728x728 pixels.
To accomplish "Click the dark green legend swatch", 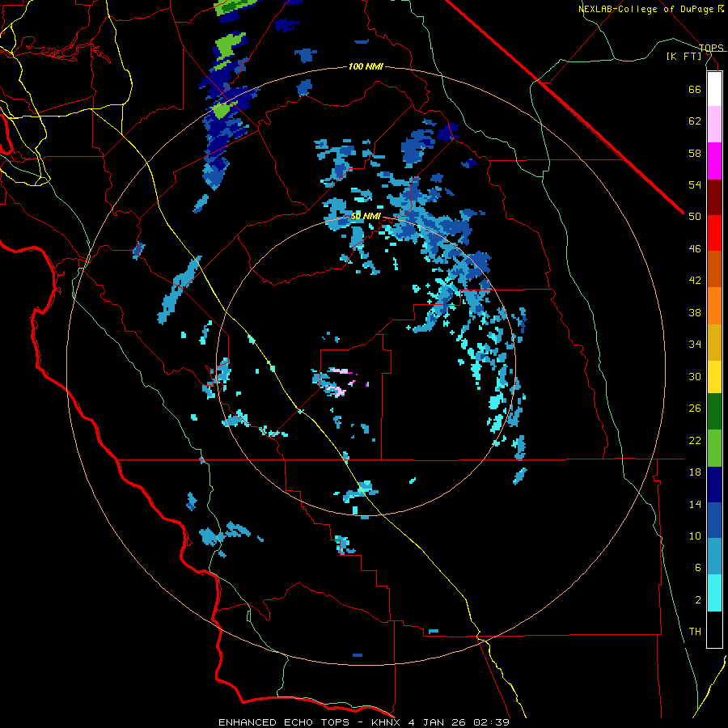I will point(714,412).
